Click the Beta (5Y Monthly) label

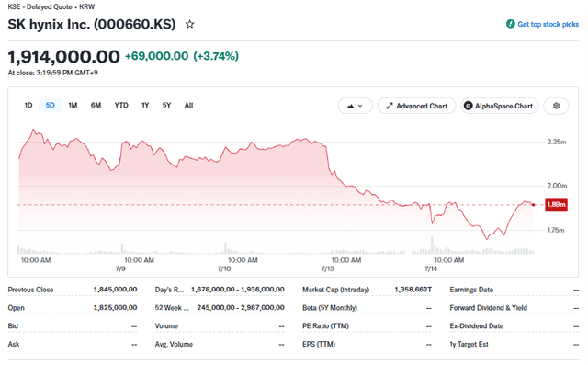pos(330,308)
